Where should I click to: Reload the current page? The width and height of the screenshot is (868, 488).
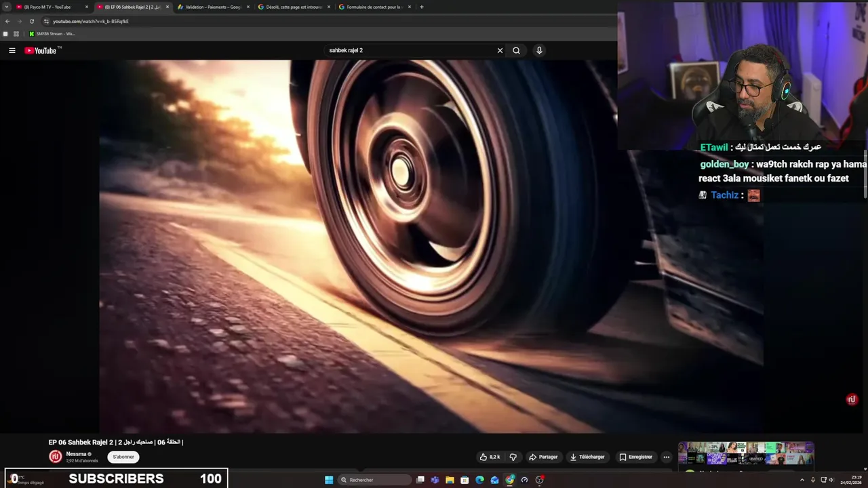pyautogui.click(x=31, y=21)
